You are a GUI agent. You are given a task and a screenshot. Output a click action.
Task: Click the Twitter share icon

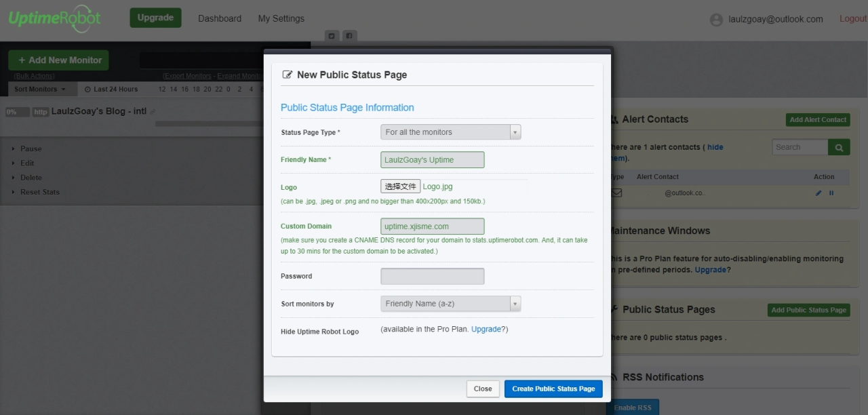pyautogui.click(x=332, y=36)
